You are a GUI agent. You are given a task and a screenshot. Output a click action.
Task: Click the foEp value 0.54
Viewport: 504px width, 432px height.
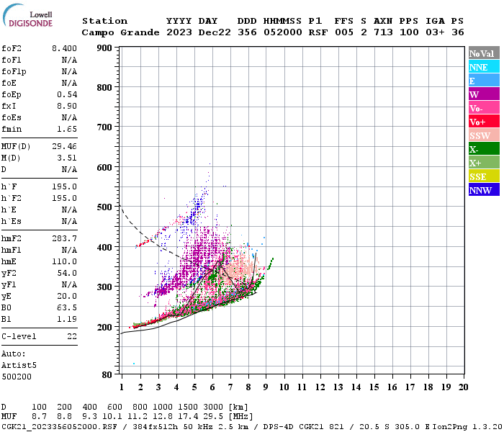(67, 94)
